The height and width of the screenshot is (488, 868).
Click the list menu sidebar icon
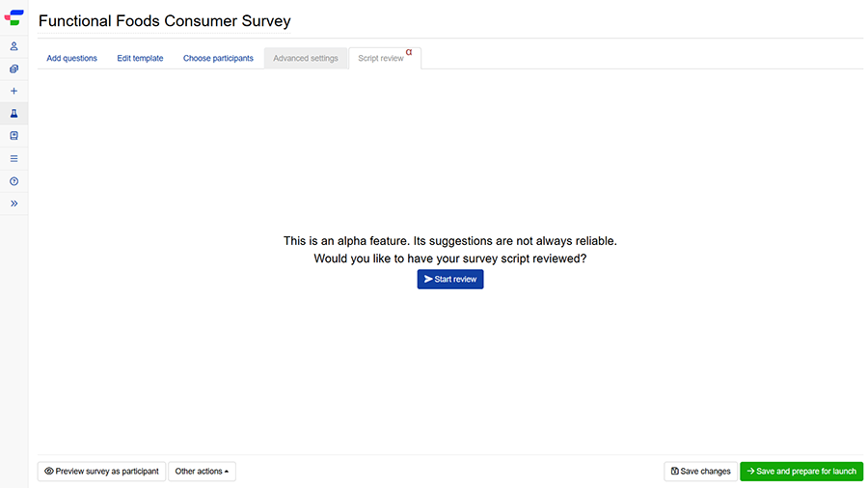[14, 158]
